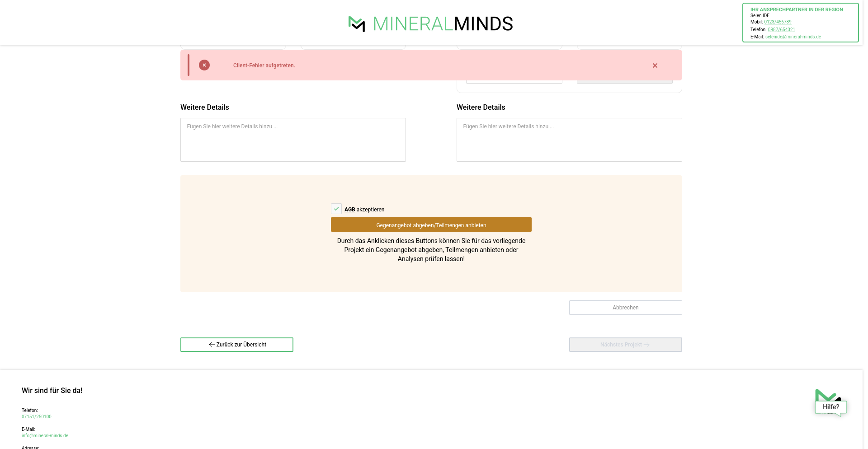This screenshot has height=449, width=868.
Task: Focus the left Weitere Details text area
Action: coord(293,140)
